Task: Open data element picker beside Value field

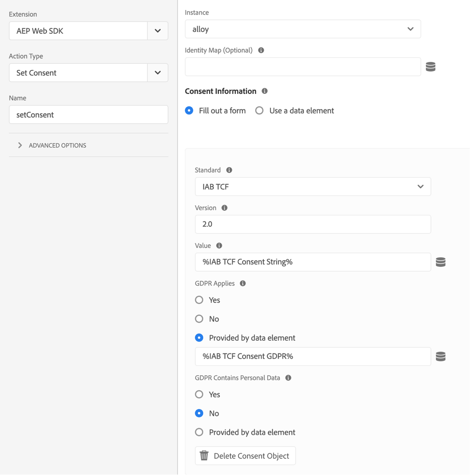Action: click(440, 262)
